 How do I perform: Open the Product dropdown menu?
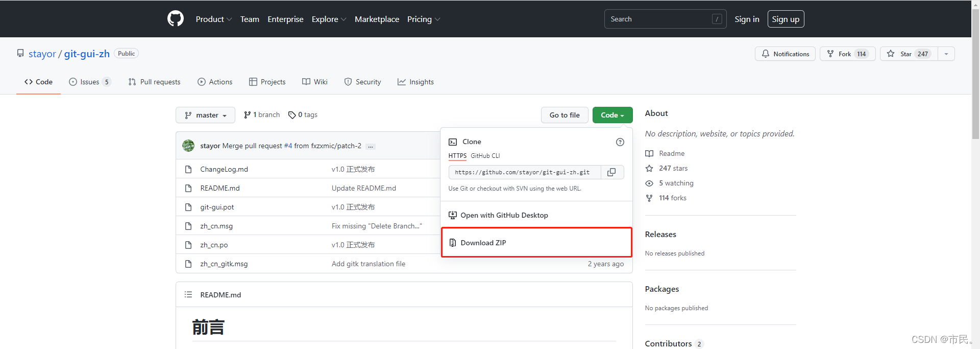214,19
